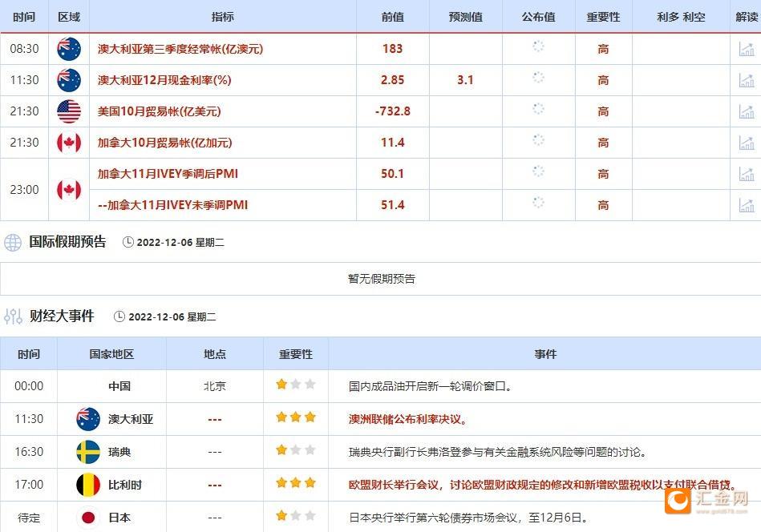Click previous value 2.85
Screen dimensions: 761x532
coord(393,80)
